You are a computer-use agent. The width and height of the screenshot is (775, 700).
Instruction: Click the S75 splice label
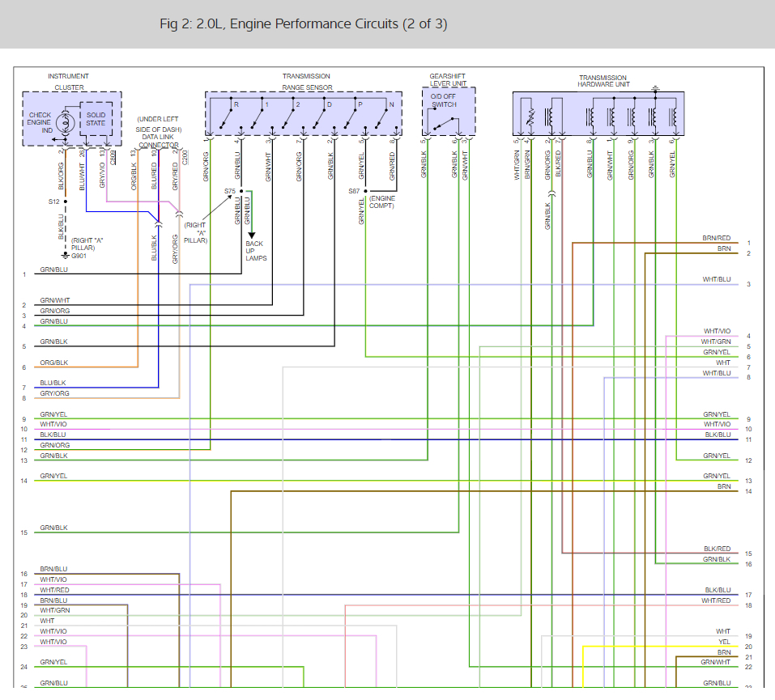tap(230, 191)
